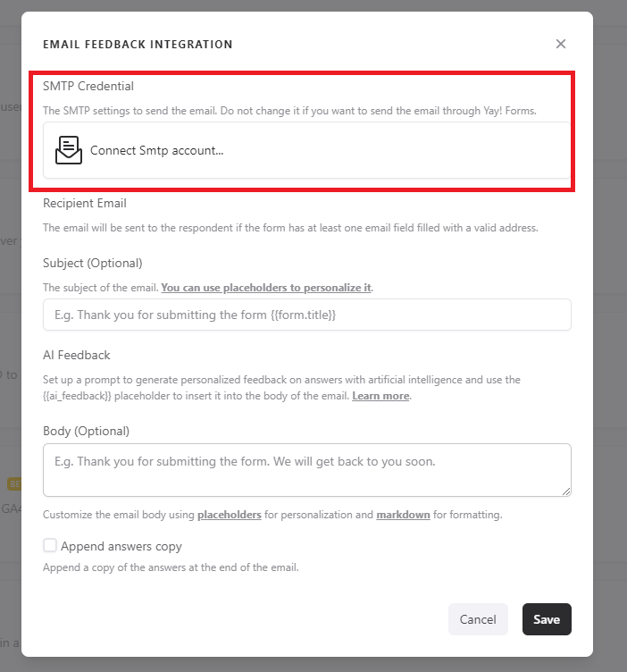Click the 'Append answers copy' label text
Viewport: 627px width, 672px height.
[x=121, y=546]
